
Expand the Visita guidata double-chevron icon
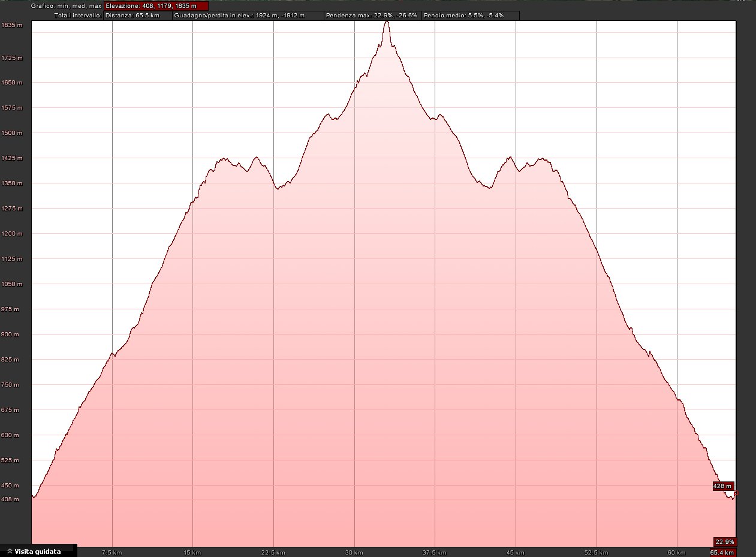click(x=10, y=552)
